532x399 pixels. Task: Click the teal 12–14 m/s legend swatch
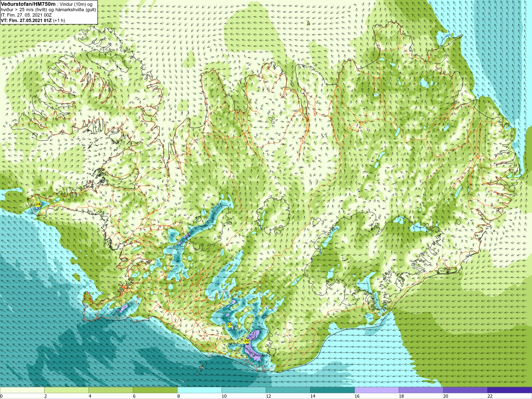288,390
